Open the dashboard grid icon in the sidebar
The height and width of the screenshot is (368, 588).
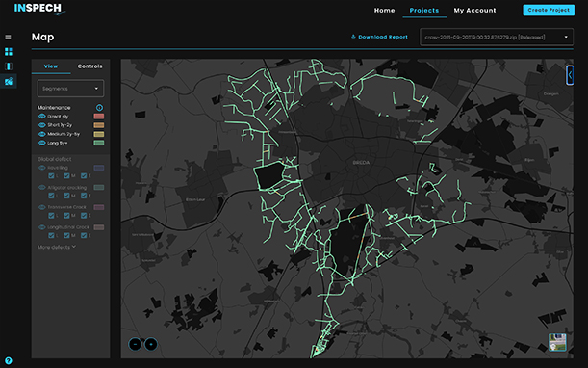(9, 51)
